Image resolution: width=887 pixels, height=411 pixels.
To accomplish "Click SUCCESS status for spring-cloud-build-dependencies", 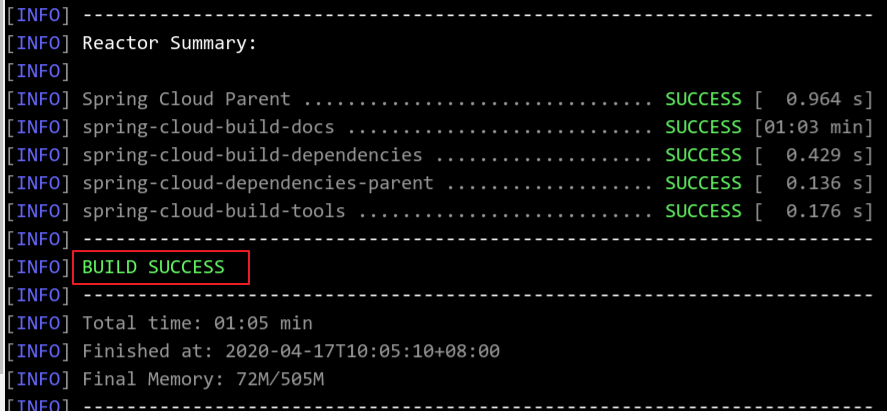I will click(x=703, y=155).
